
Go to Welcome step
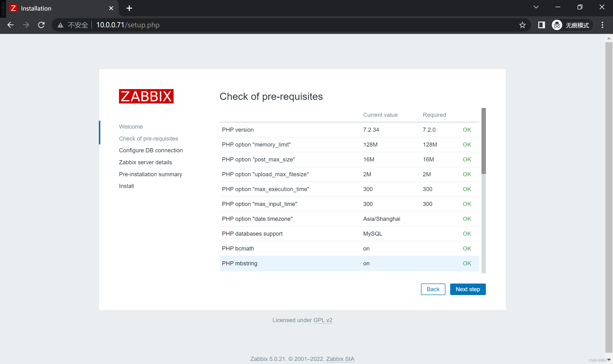tap(131, 127)
